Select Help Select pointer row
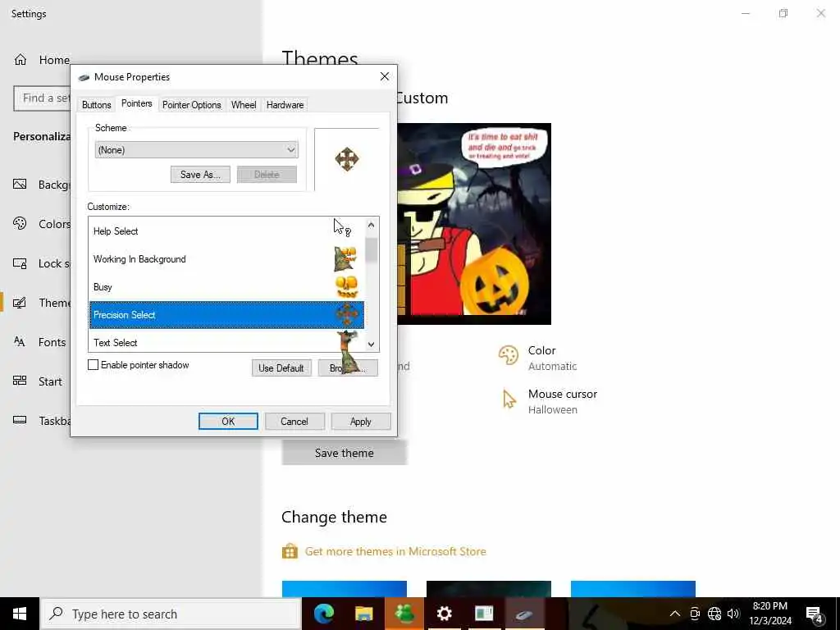This screenshot has height=630, width=840. click(x=226, y=231)
